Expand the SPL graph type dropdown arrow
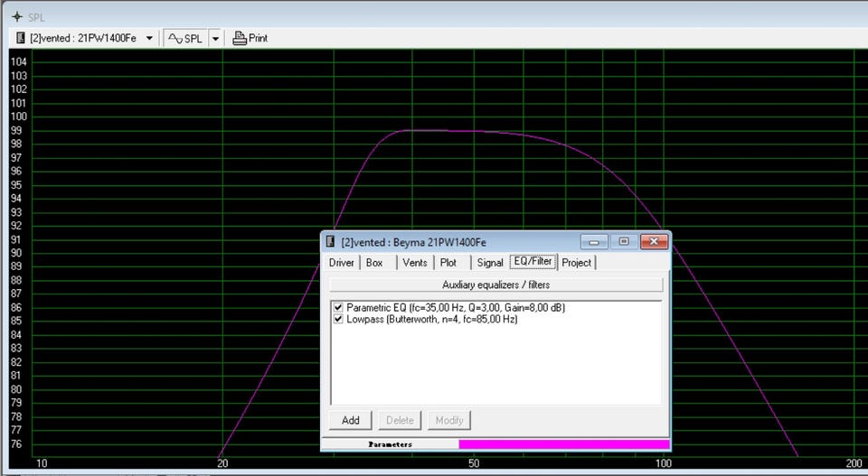 coord(215,38)
